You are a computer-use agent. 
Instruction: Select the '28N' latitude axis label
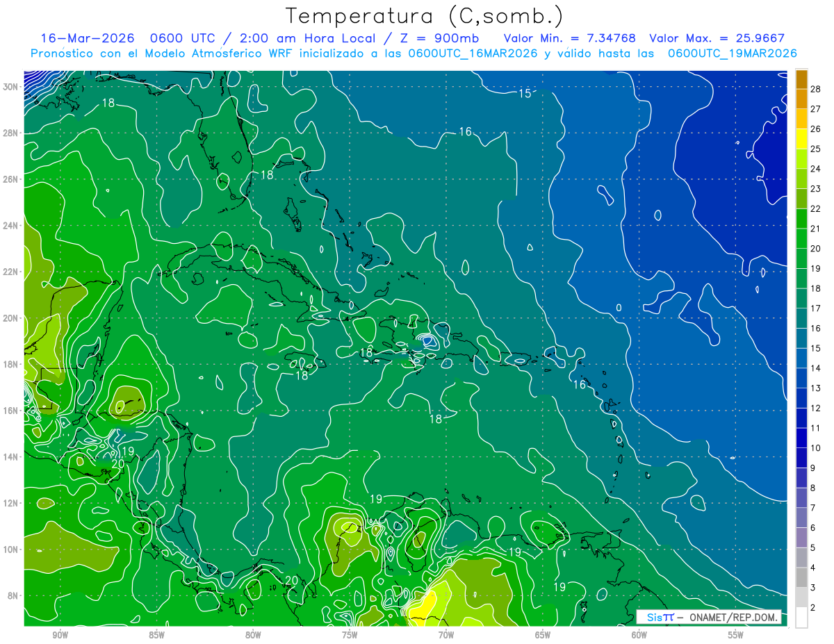10,133
